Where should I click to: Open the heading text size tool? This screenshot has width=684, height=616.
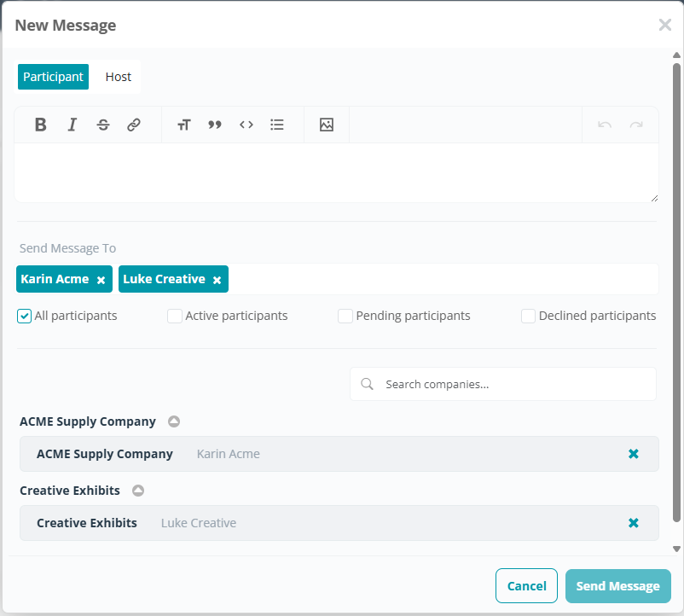tap(183, 125)
